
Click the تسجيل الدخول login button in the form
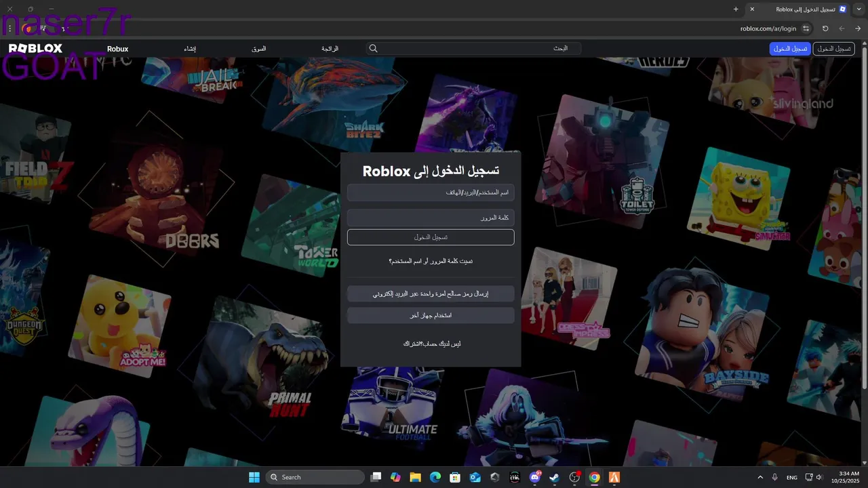pyautogui.click(x=431, y=237)
